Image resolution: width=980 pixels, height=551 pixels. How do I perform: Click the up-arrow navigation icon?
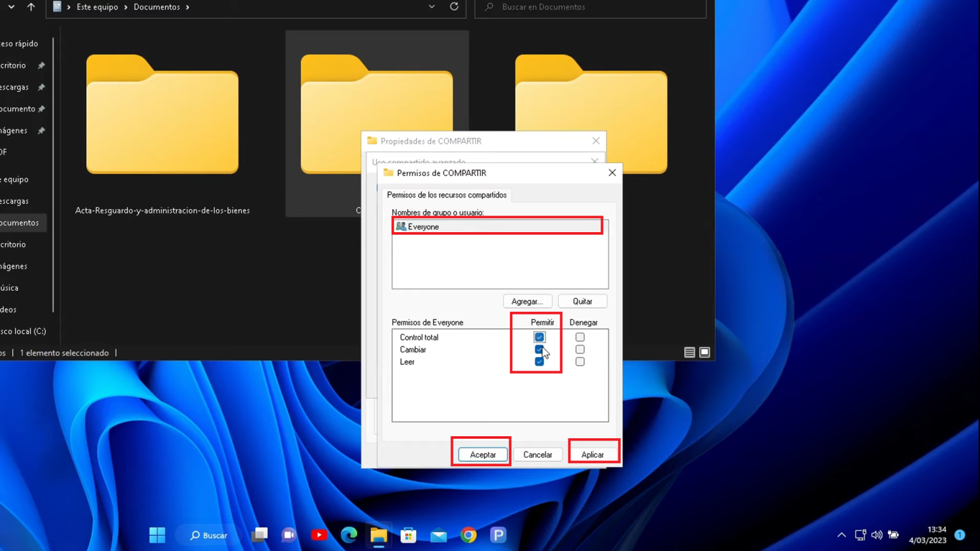point(31,7)
